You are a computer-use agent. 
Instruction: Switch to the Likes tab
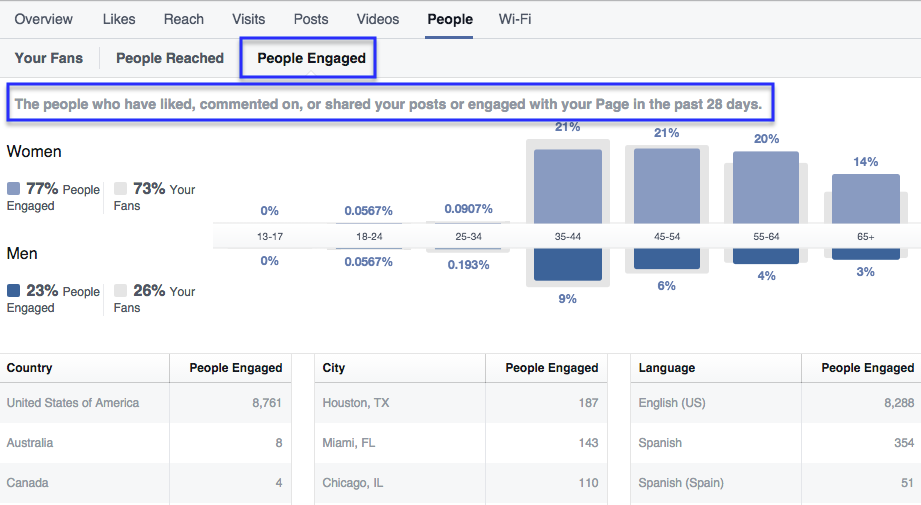119,19
